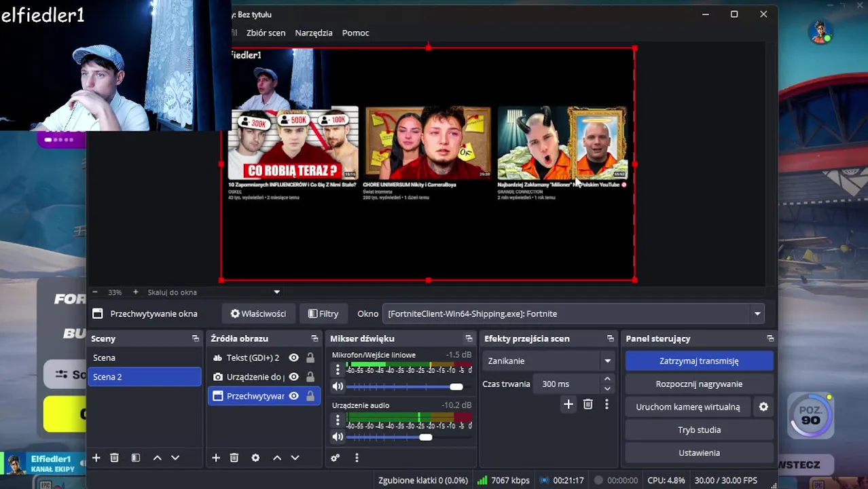Enable Tryb studia
The width and height of the screenshot is (868, 489).
[x=699, y=430]
